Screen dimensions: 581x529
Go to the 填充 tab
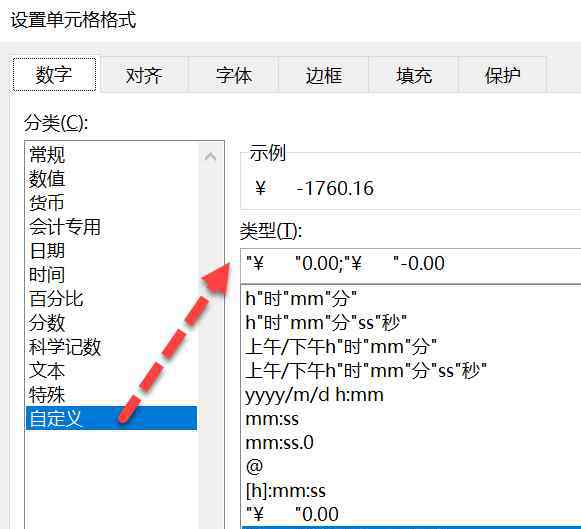[414, 74]
